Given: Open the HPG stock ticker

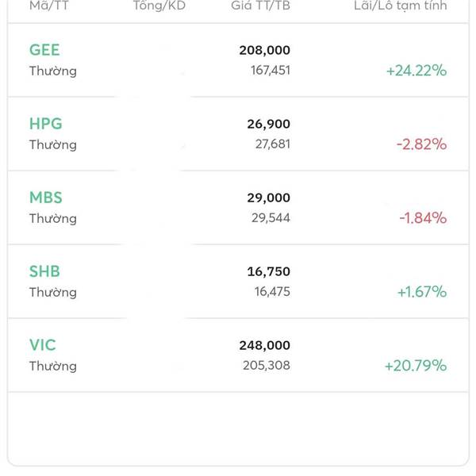Looking at the screenshot, I should coord(45,124).
